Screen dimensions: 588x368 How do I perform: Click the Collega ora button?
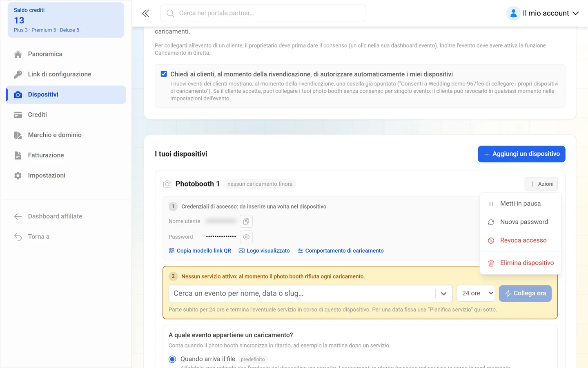525,294
